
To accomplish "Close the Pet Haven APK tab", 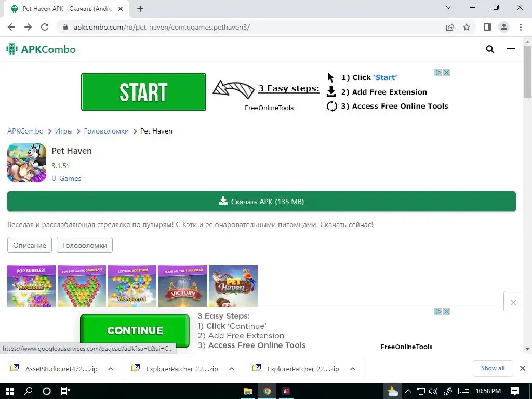I will click(121, 9).
